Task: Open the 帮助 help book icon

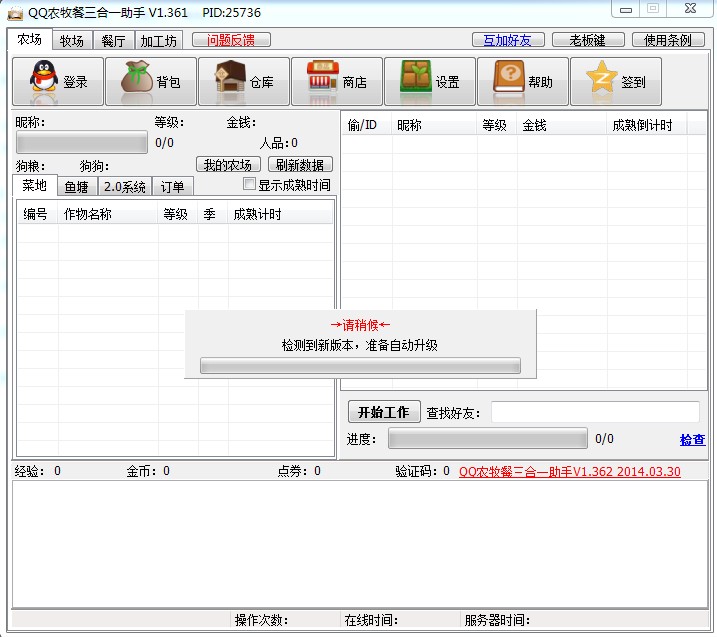Action: pyautogui.click(x=523, y=82)
